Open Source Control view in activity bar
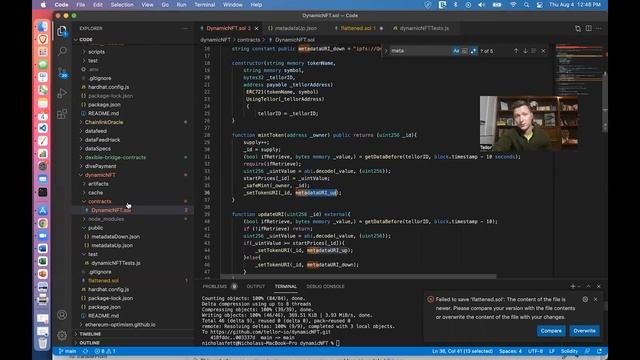This screenshot has height=360, width=640. tap(62, 73)
